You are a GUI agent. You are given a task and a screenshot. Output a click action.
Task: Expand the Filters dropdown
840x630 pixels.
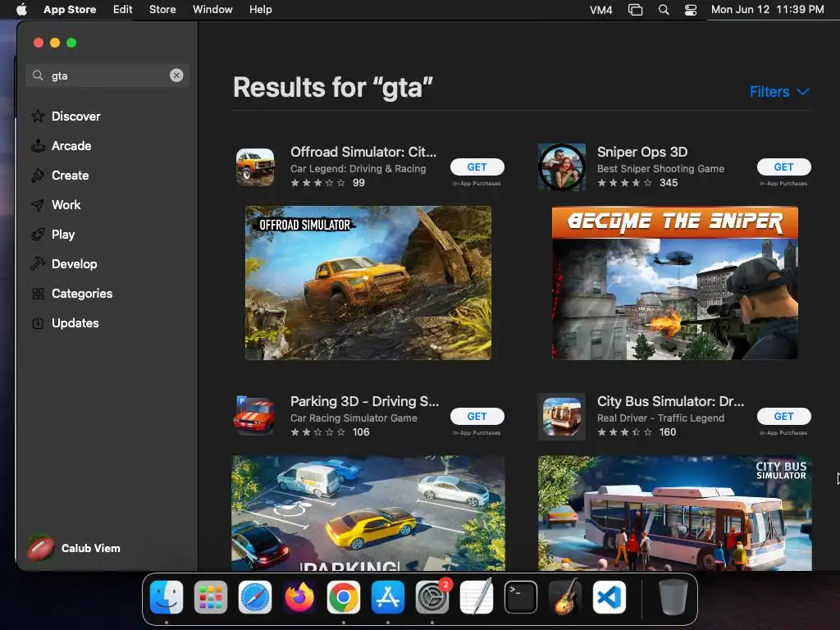pyautogui.click(x=779, y=92)
